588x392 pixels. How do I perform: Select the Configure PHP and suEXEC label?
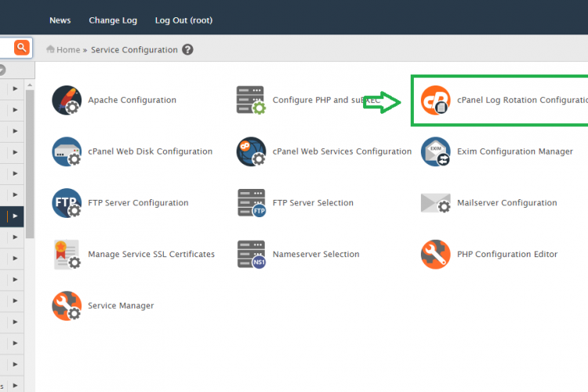(326, 100)
